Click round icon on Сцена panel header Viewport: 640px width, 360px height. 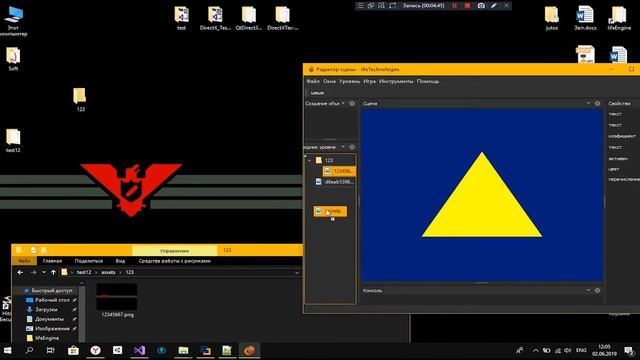(597, 103)
